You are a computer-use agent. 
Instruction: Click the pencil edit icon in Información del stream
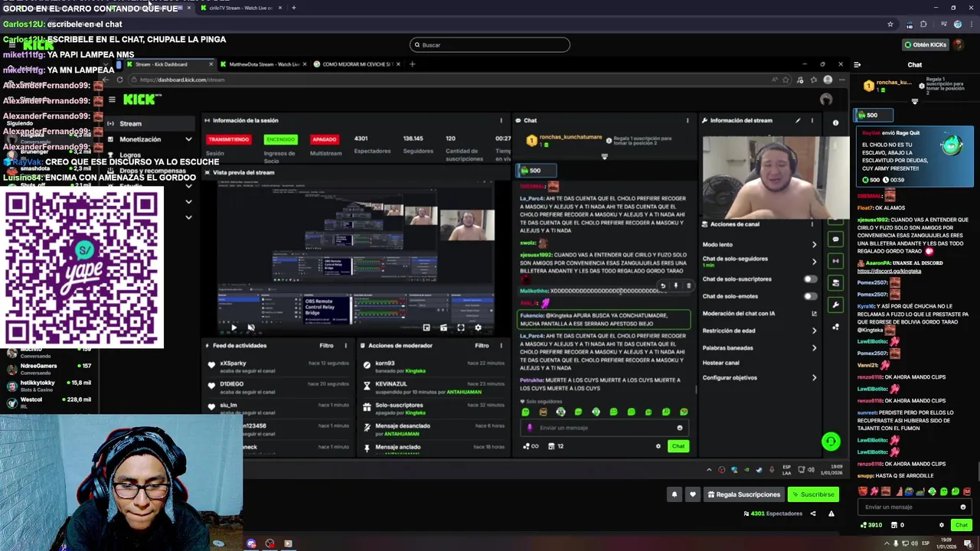coord(798,120)
